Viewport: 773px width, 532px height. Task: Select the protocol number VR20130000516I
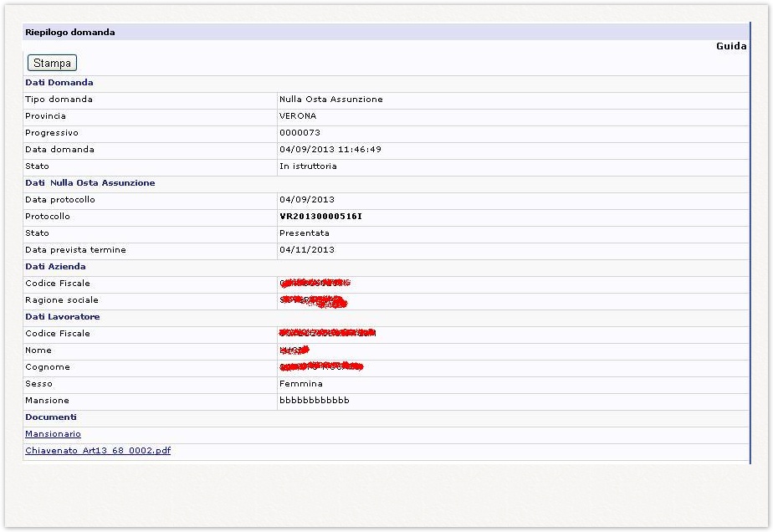coord(320,217)
